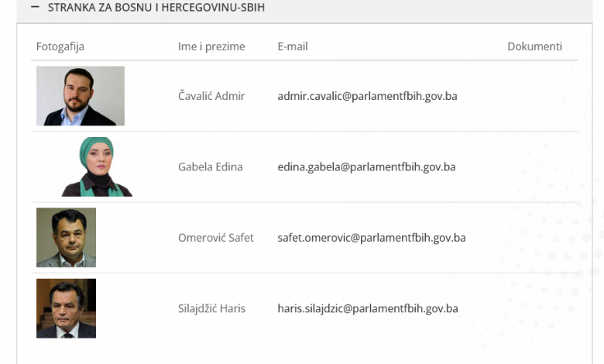Click the empty Dokumenti cell for Čavalić Admir
Screen dimensions: 604x364
[x=534, y=96]
